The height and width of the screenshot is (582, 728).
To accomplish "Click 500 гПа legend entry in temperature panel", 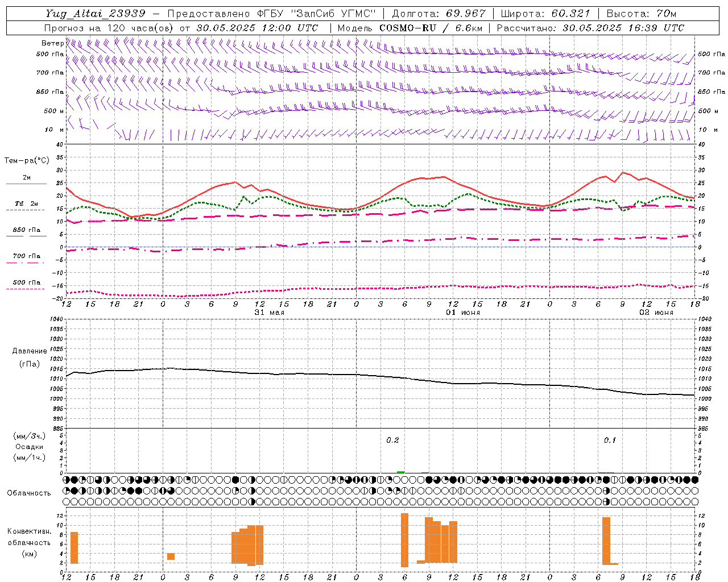I will 27,282.
